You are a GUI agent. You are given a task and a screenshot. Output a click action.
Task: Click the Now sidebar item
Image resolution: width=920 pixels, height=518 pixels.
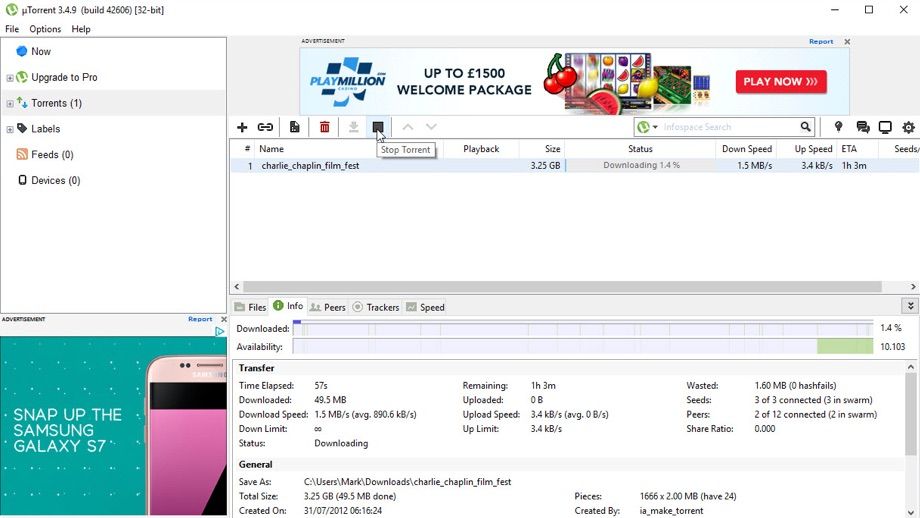pyautogui.click(x=40, y=52)
